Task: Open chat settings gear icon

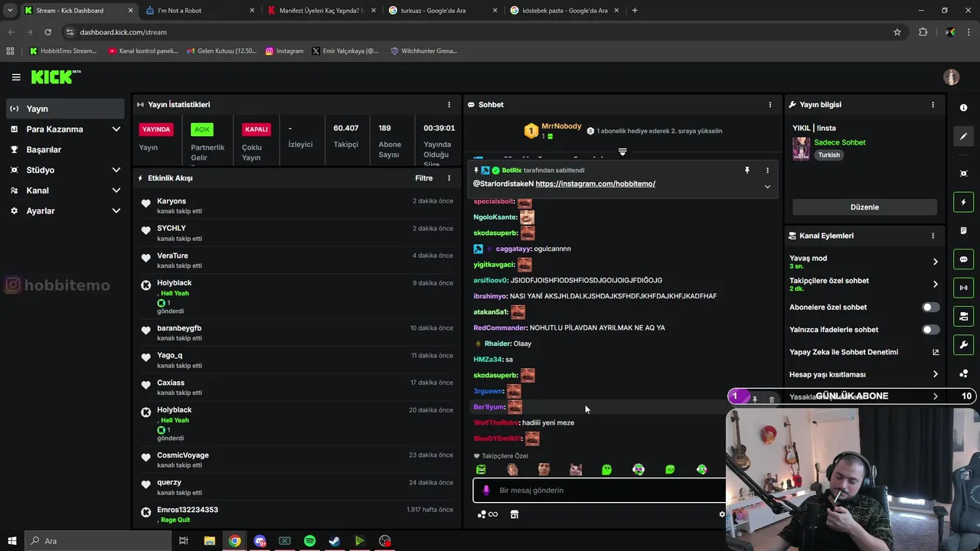Action: tap(721, 514)
